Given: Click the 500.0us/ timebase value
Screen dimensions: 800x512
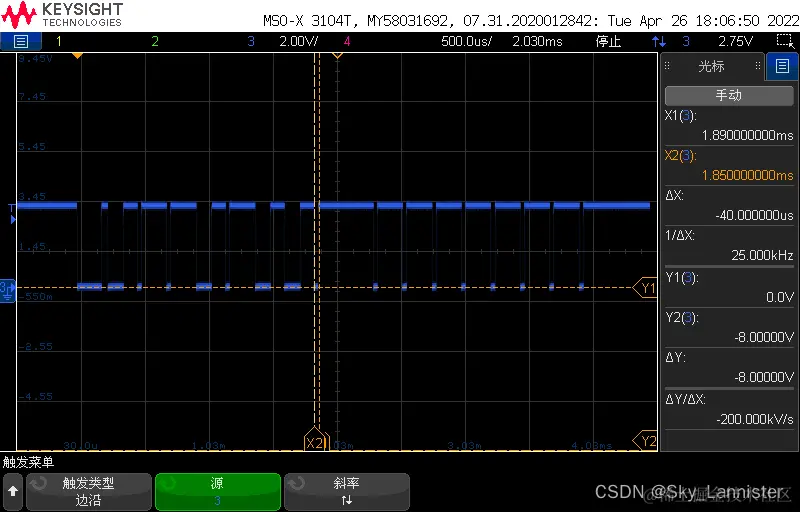Looking at the screenshot, I should pyautogui.click(x=466, y=41).
